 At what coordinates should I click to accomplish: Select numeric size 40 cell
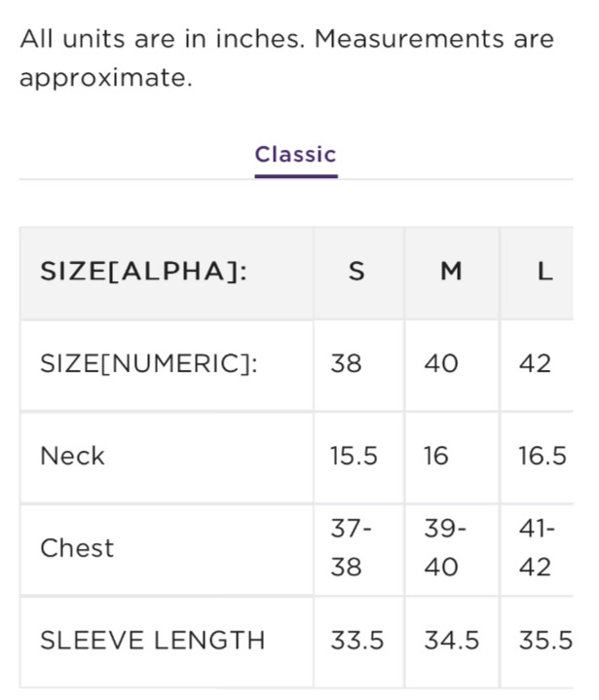[440, 364]
